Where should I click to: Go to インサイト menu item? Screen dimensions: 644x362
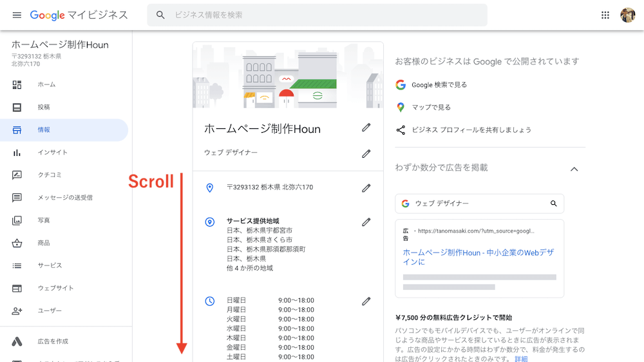[x=53, y=153]
